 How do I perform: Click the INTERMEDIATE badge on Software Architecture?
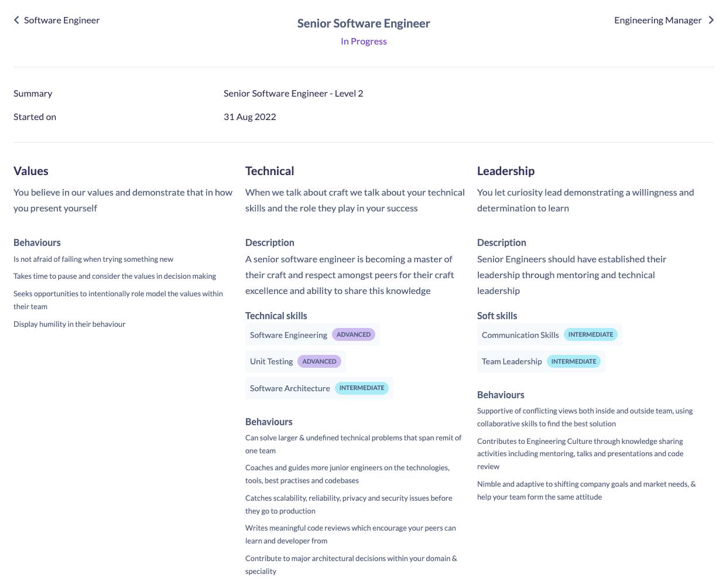click(x=362, y=388)
